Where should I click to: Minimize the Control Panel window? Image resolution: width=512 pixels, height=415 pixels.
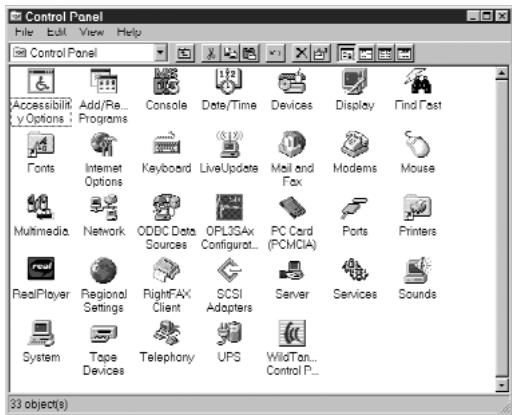pos(473,16)
